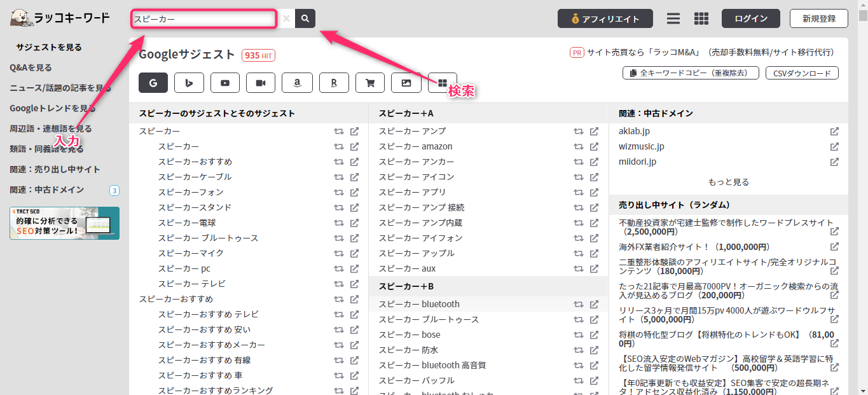868x395 pixels.
Task: Select the Rakuten (R) suggestions icon
Action: [334, 82]
